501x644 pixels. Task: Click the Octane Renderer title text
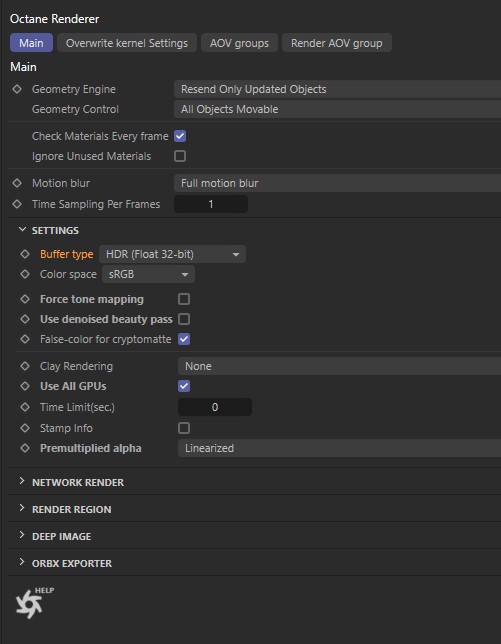coord(55,19)
